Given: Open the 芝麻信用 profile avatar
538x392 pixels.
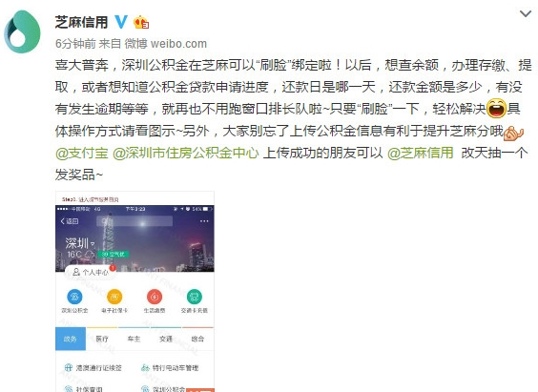Looking at the screenshot, I should [x=22, y=31].
